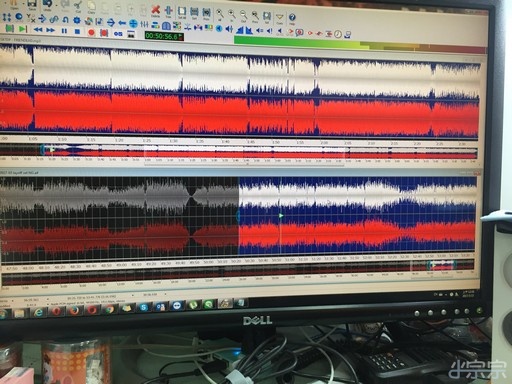Click the upper waveform's time ruler
Image resolution: width=512 pixels, height=384 pixels.
pyautogui.click(x=238, y=141)
